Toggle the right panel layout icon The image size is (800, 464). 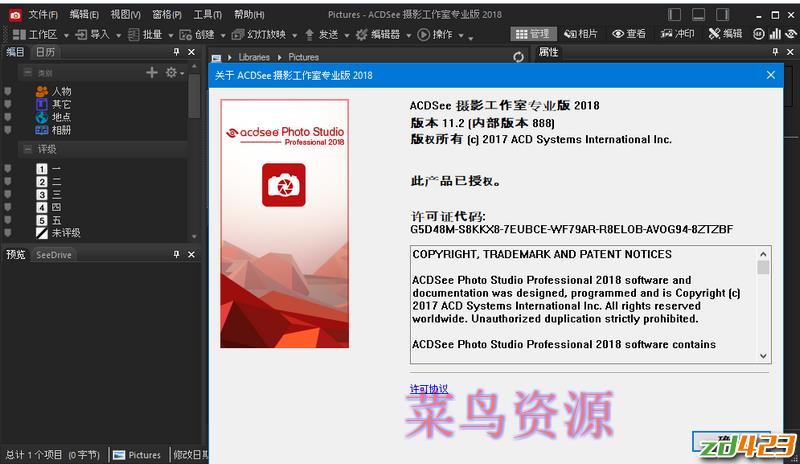pos(722,15)
